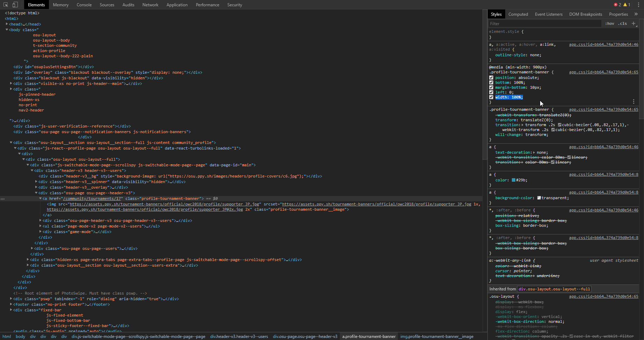The height and width of the screenshot is (340, 644).
Task: Collapse the profile-tournament-banner anchor node
Action: 41,198
